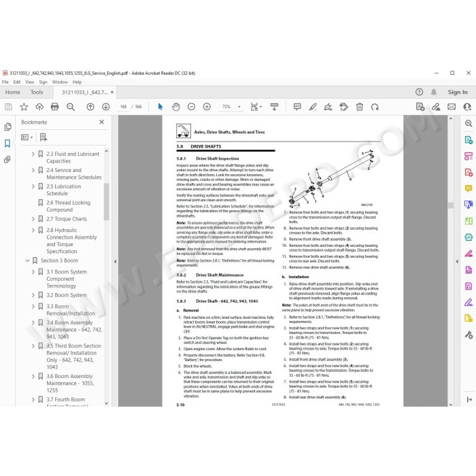476x476 pixels.
Task: Open 3.2 Boom System bookmark
Action: pos(67,295)
